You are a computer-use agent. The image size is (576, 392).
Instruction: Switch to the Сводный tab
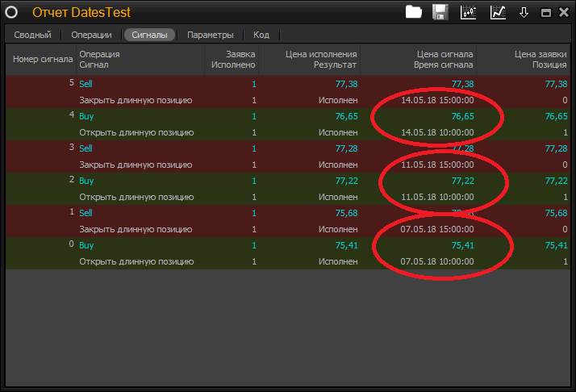click(32, 35)
